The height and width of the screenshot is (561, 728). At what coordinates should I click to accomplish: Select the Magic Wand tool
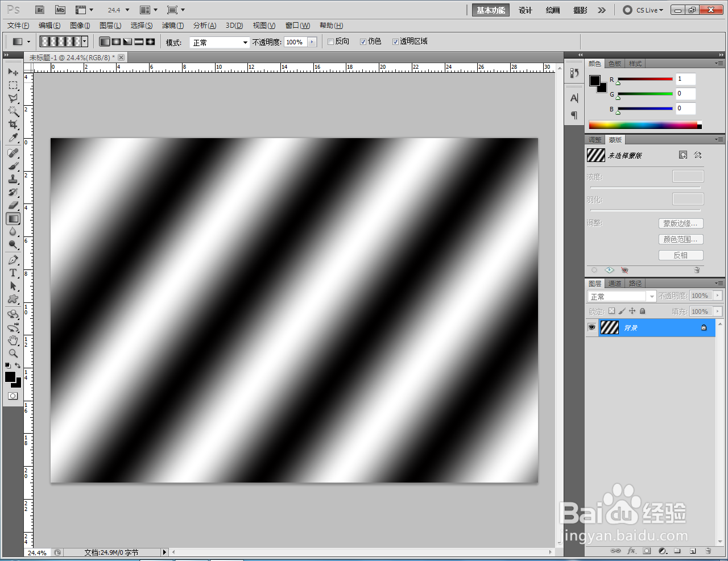pyautogui.click(x=13, y=111)
